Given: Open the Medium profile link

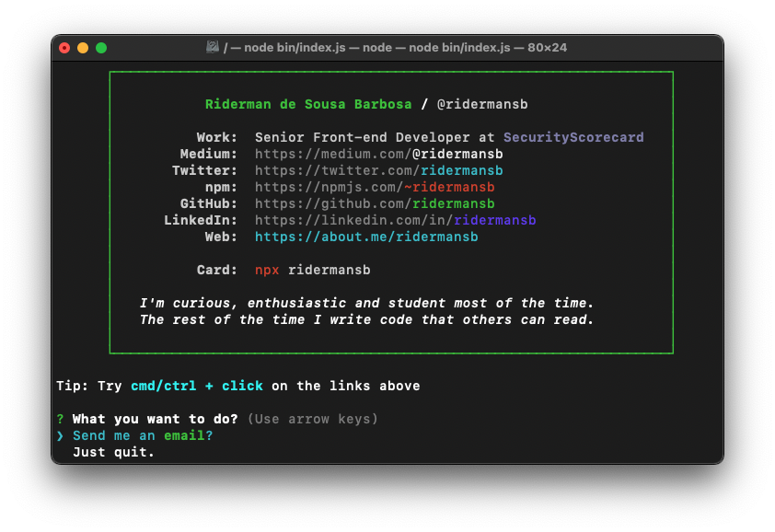Looking at the screenshot, I should click(378, 155).
